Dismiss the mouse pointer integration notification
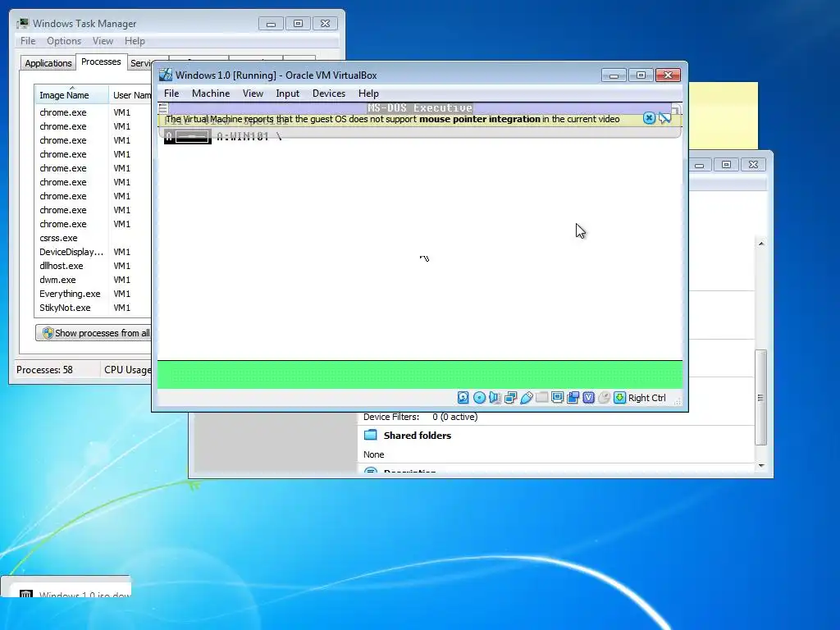Screen dimensions: 840x630 pyautogui.click(x=649, y=118)
